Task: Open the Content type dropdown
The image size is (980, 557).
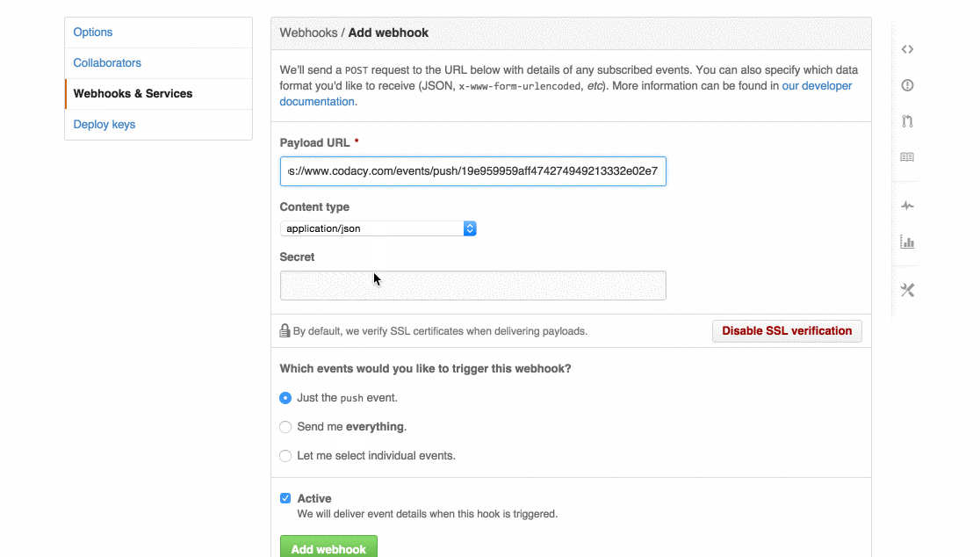Action: tap(378, 228)
